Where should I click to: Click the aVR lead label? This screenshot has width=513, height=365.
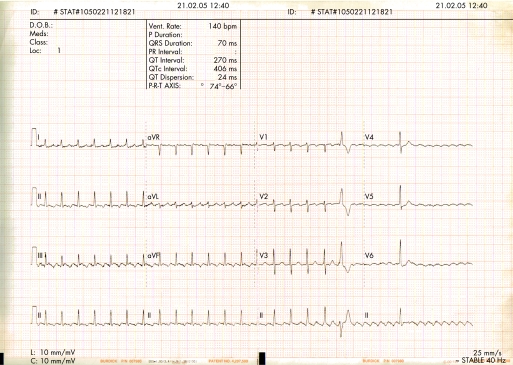pos(153,137)
